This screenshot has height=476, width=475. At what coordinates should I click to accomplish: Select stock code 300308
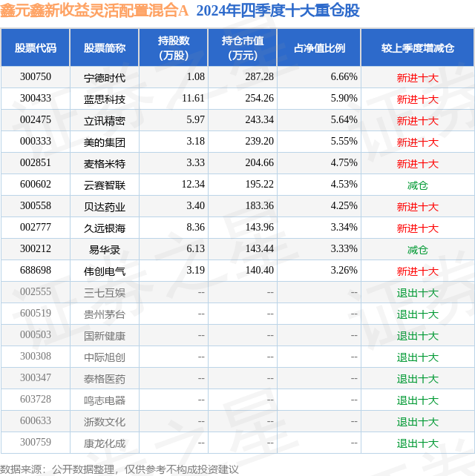click(36, 357)
